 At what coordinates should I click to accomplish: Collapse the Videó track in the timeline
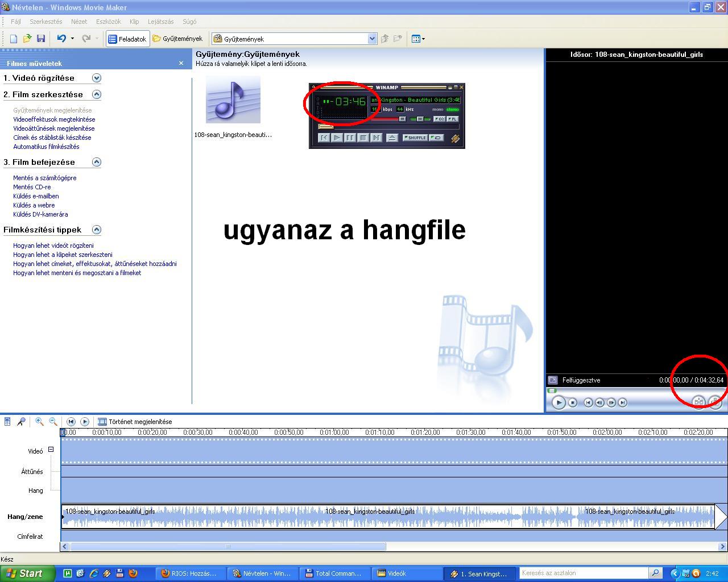[51, 449]
